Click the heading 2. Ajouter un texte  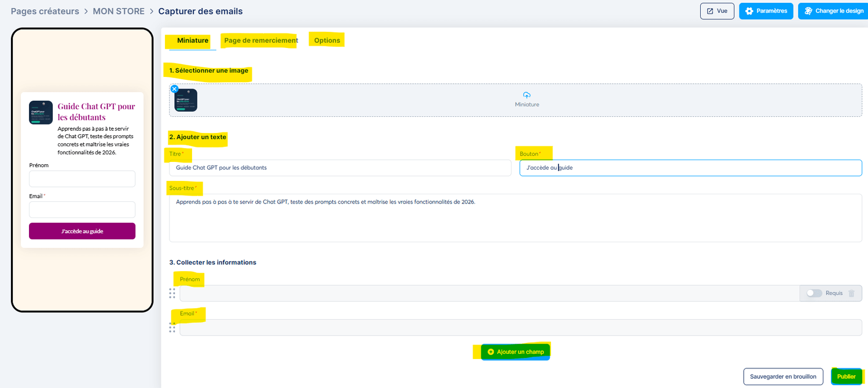tap(197, 137)
